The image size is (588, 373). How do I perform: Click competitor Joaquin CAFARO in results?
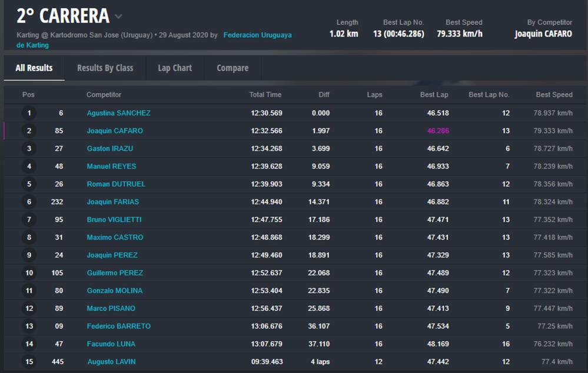115,131
